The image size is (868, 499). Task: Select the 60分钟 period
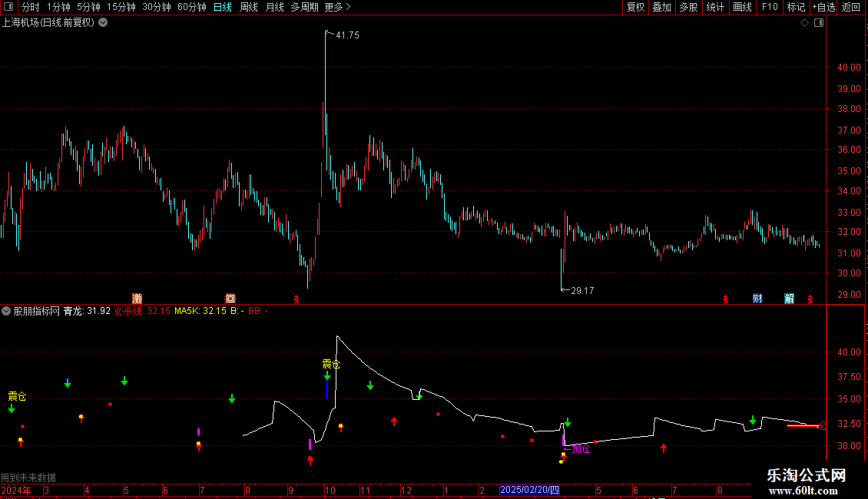(x=192, y=7)
